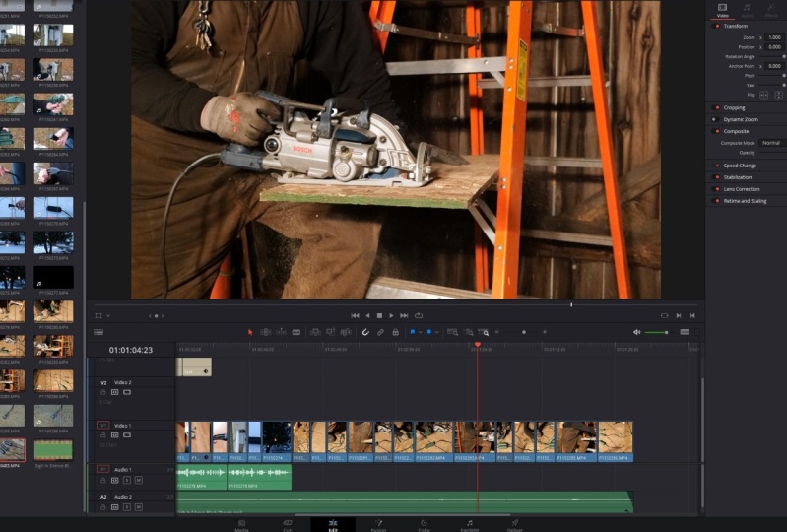This screenshot has width=787, height=532.
Task: Mute playback with the speaker icon
Action: coord(636,332)
